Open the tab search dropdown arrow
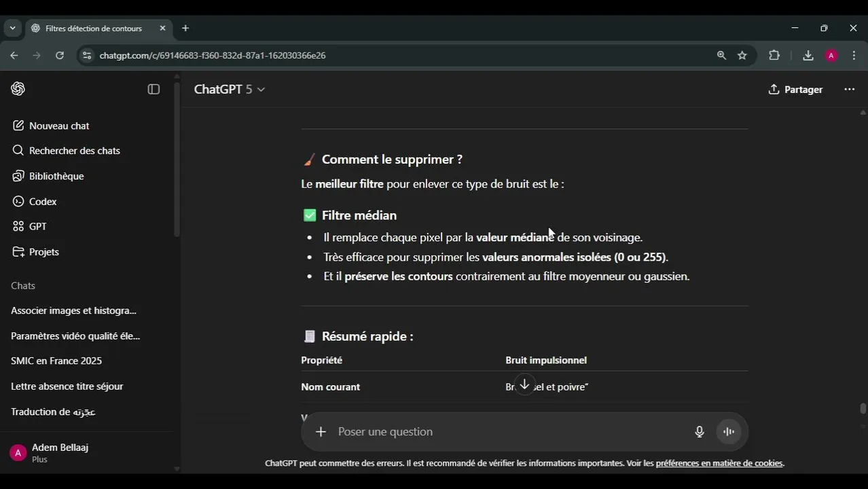Screen dimensions: 868x489 [x=12, y=29]
